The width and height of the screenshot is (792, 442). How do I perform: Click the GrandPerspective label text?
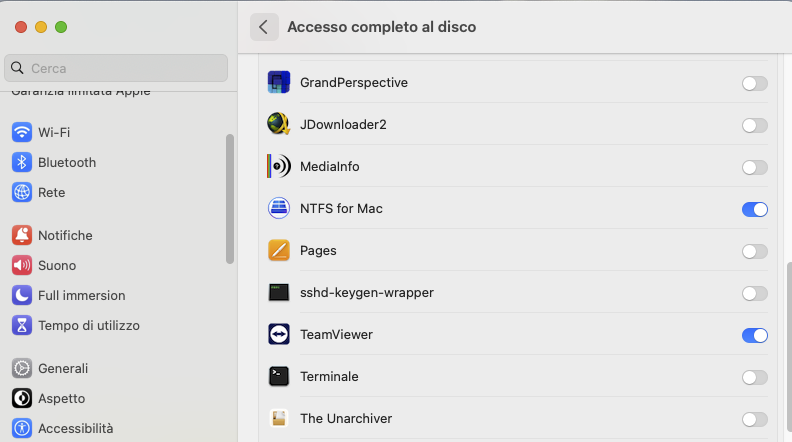(x=354, y=82)
